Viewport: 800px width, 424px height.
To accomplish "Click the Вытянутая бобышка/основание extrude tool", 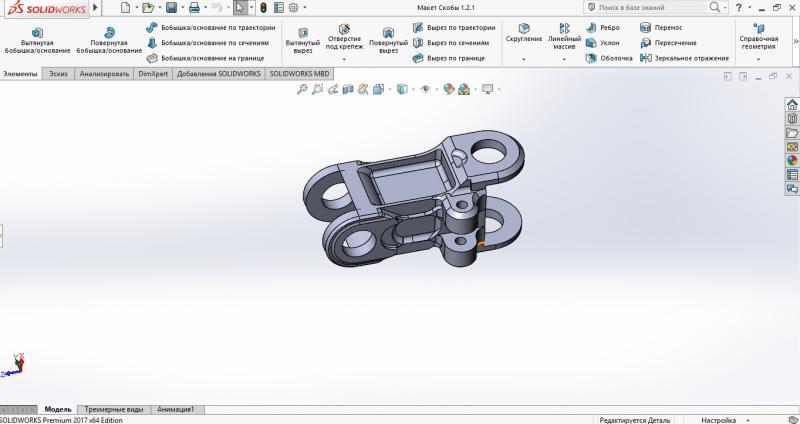I will tap(38, 39).
